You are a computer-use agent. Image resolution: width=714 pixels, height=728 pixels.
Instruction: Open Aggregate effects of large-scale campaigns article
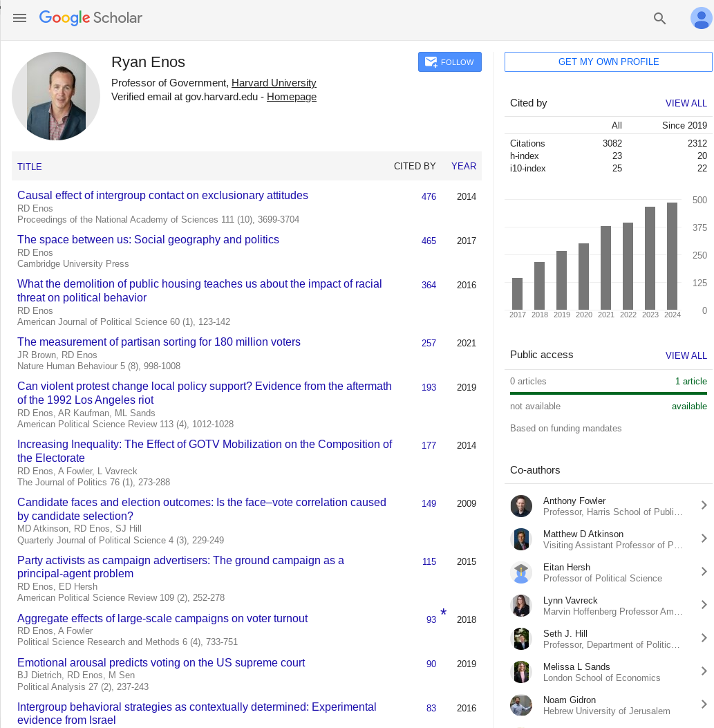[162, 619]
